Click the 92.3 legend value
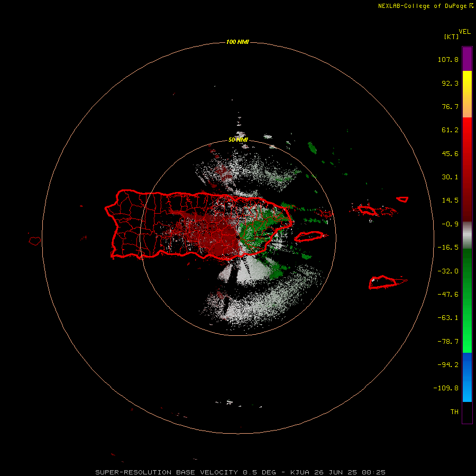 click(x=450, y=83)
